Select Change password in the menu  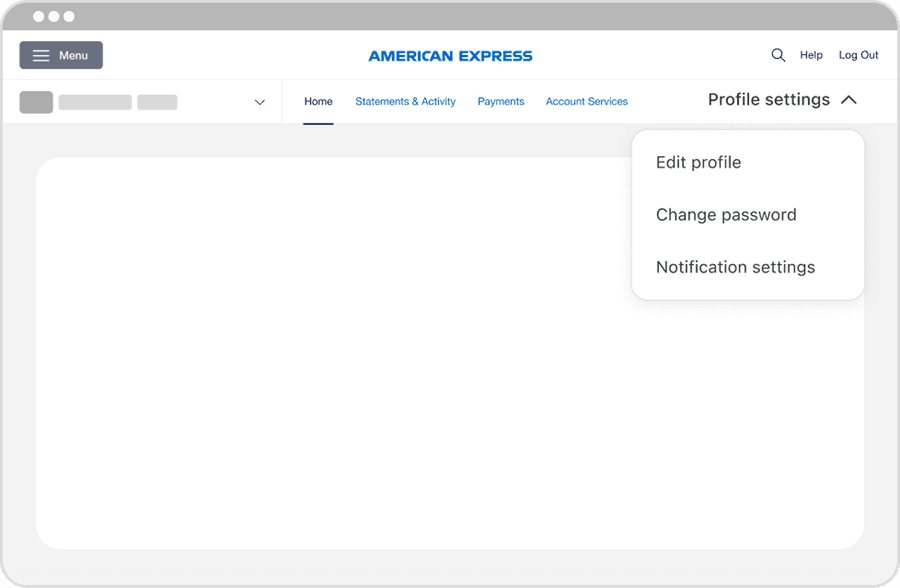click(726, 215)
